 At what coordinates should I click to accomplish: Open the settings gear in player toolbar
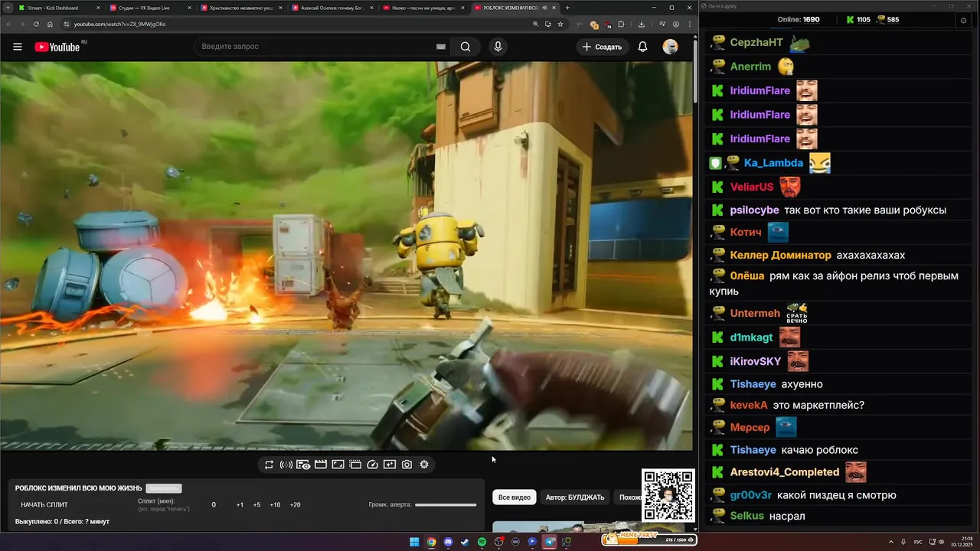[424, 465]
